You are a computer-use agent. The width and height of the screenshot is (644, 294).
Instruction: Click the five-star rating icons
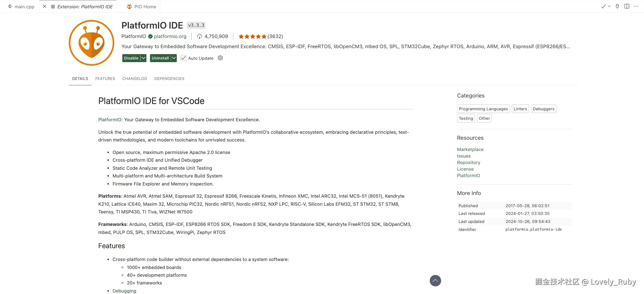tap(252, 37)
